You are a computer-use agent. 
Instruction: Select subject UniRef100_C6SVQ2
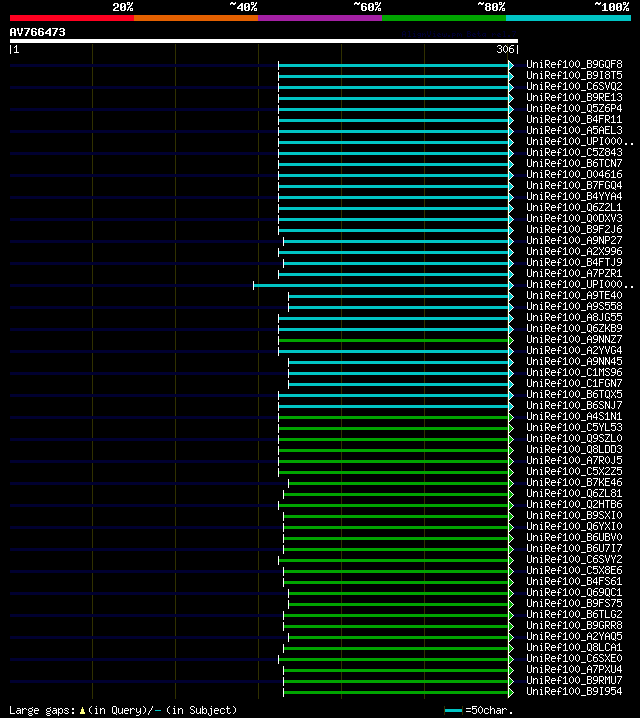pyautogui.click(x=574, y=86)
